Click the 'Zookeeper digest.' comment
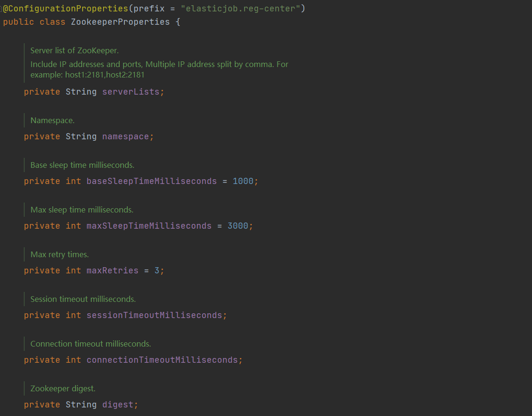 pos(63,389)
